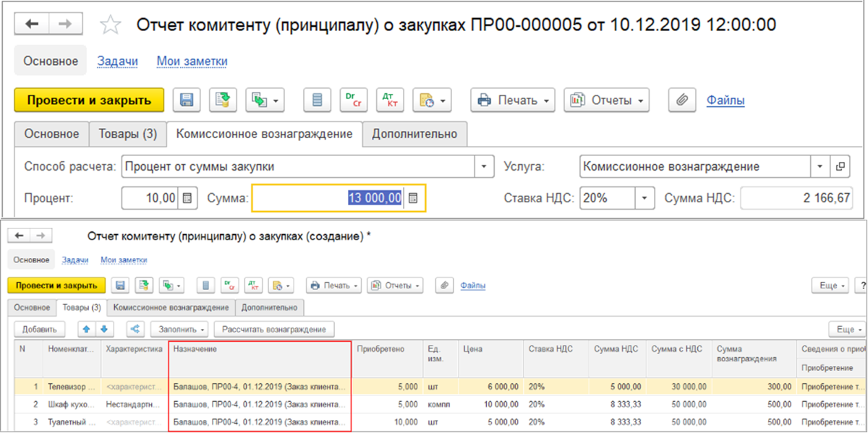Move row up with the blue up arrow
This screenshot has height=433, width=868.
(87, 329)
